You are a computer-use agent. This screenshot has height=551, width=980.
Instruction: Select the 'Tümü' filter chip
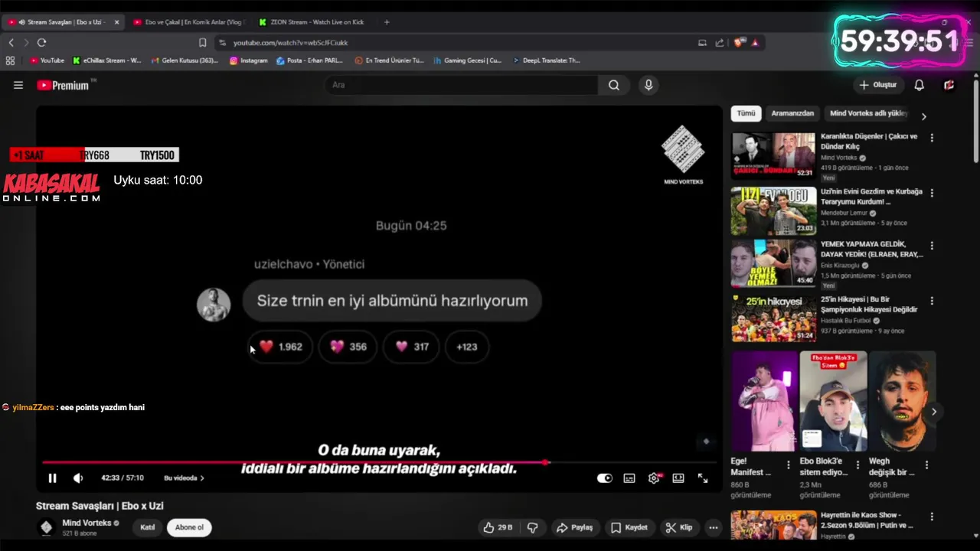[746, 113]
